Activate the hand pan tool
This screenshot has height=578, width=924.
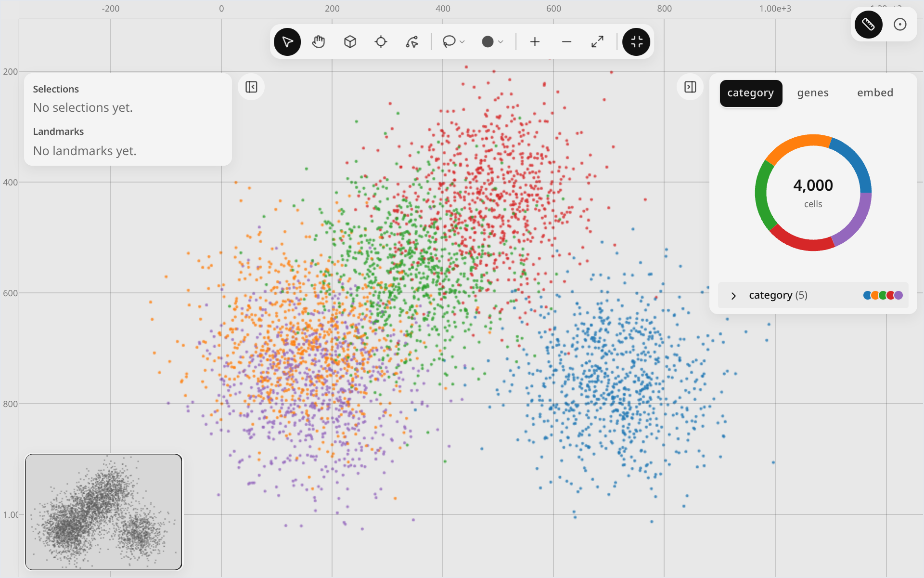pyautogui.click(x=319, y=42)
